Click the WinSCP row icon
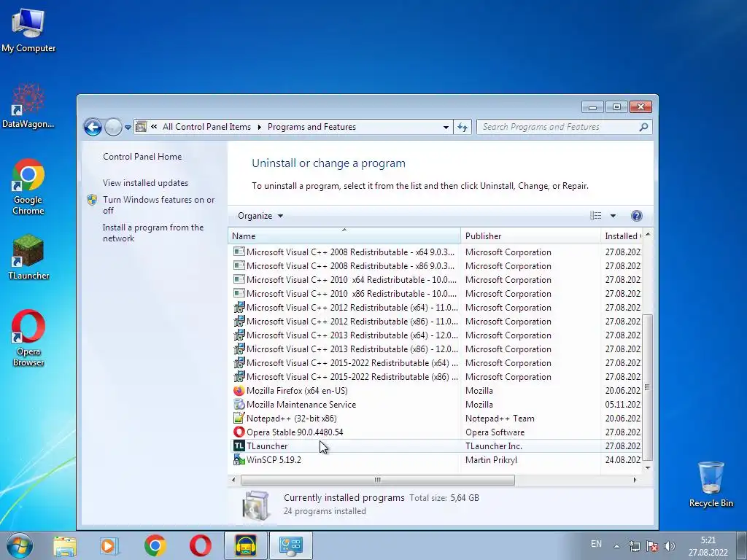 pos(239,459)
